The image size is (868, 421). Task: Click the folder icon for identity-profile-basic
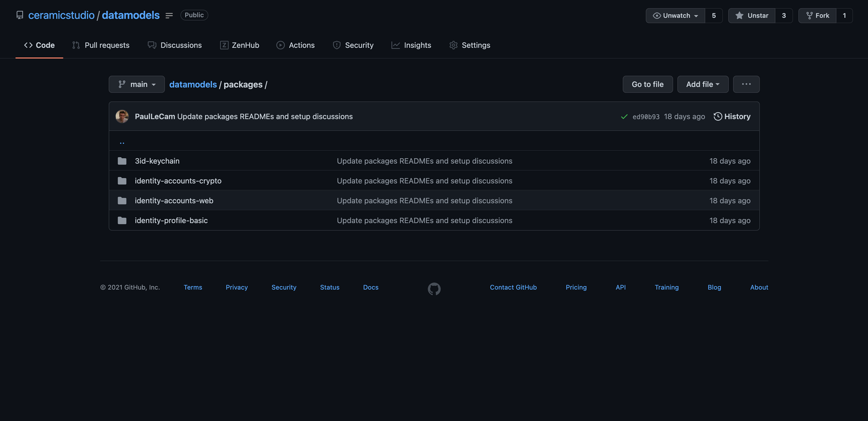122,221
